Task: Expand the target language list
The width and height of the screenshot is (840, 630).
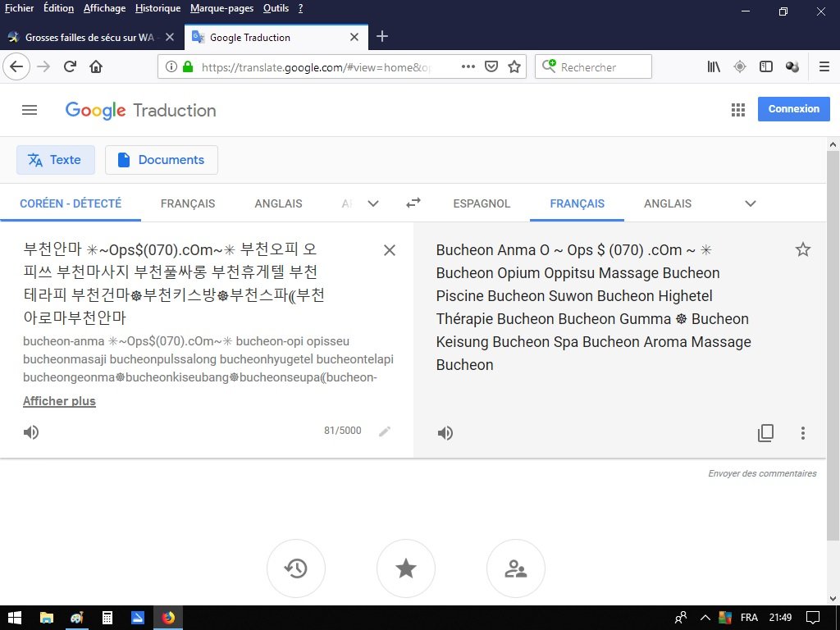Action: click(x=751, y=203)
